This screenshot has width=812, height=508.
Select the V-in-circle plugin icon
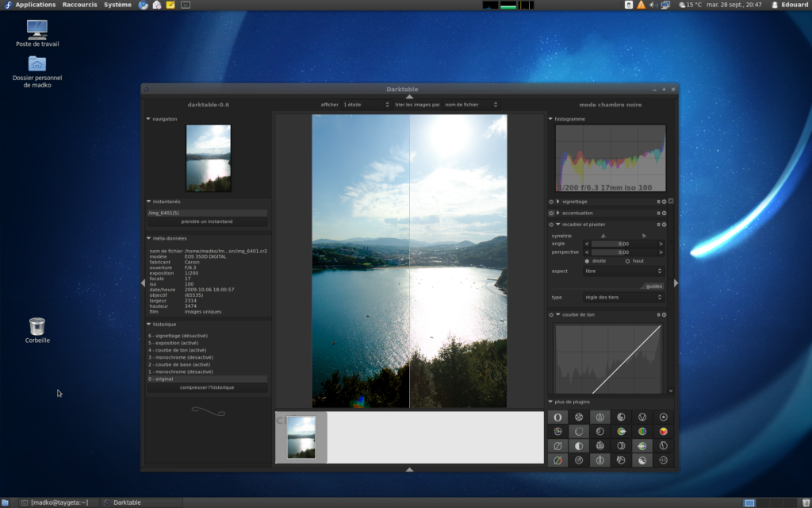click(642, 417)
